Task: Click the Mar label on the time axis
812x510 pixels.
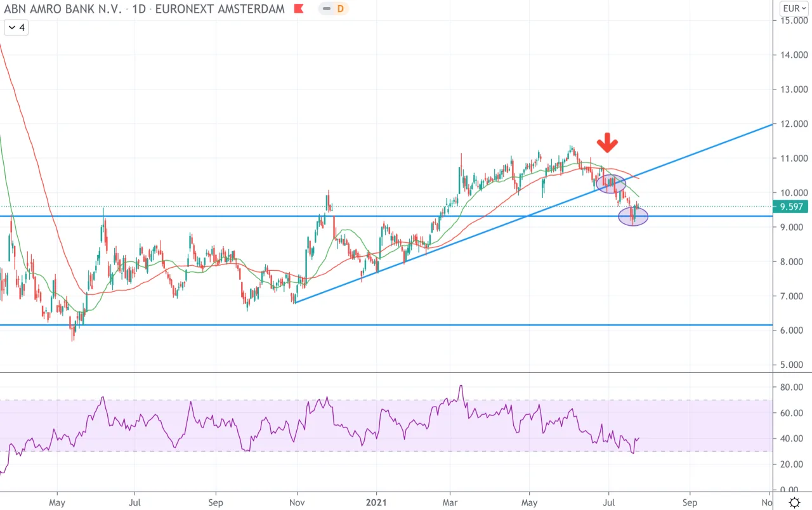Action: coord(450,503)
